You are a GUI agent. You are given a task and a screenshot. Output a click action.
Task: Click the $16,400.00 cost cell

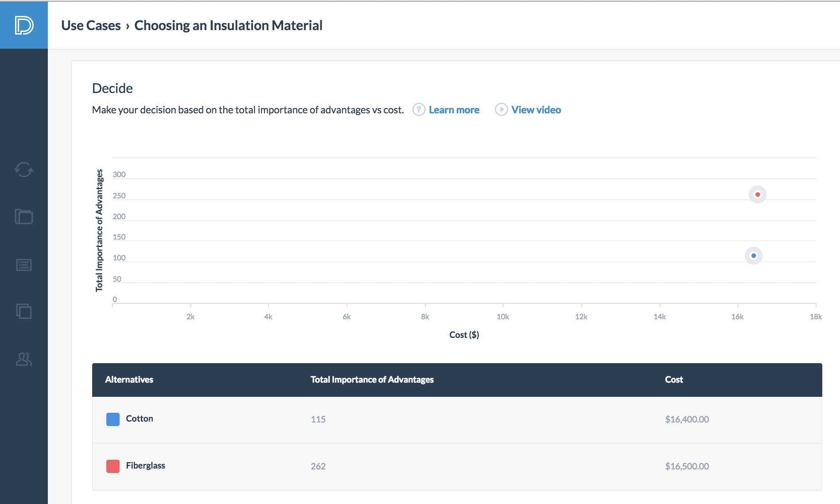click(x=687, y=419)
